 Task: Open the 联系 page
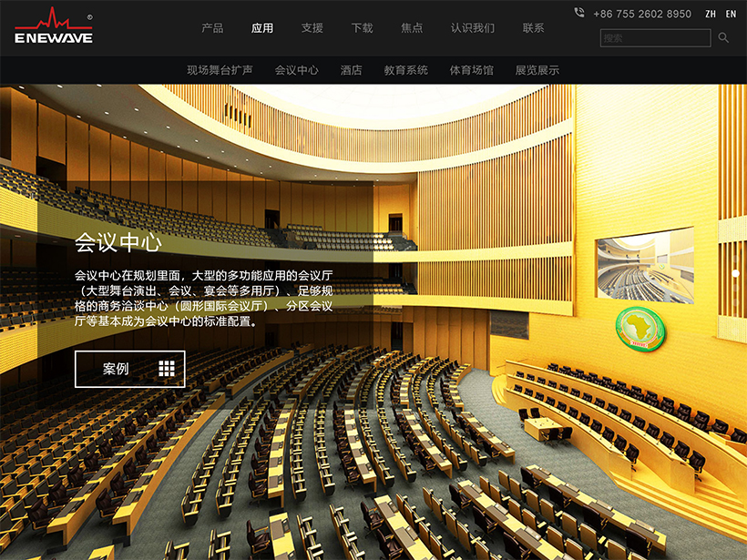pos(534,28)
